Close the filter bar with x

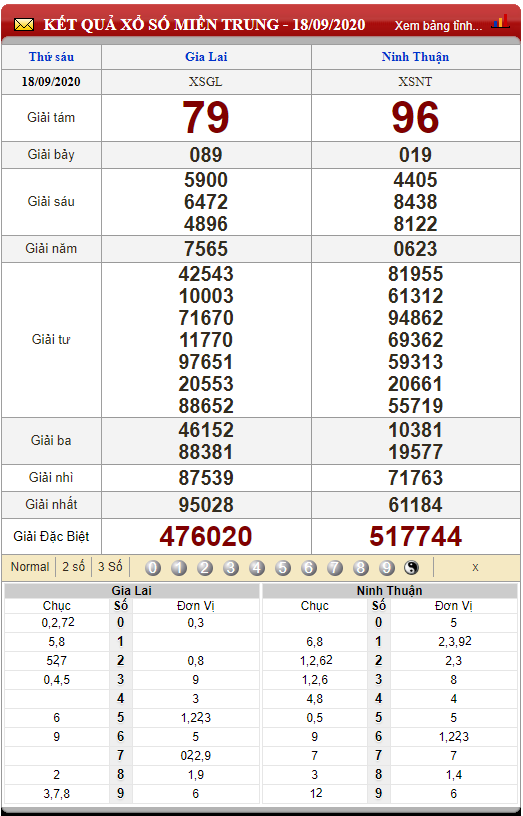pos(475,568)
